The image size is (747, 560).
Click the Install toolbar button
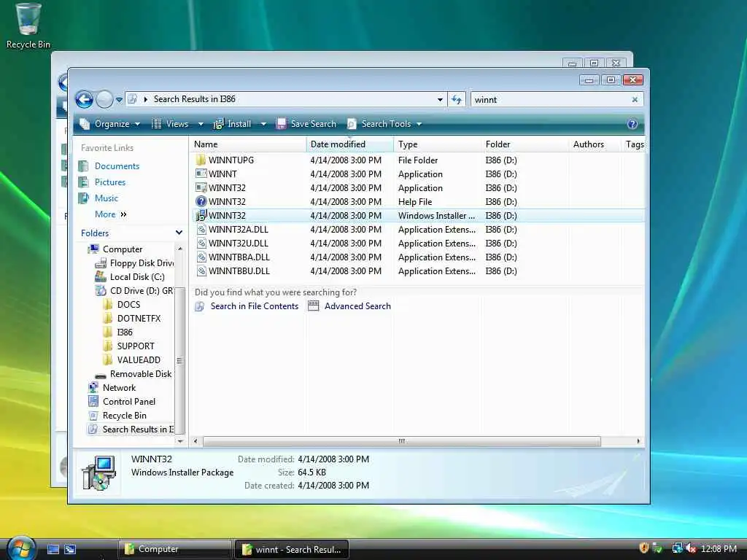(x=233, y=124)
